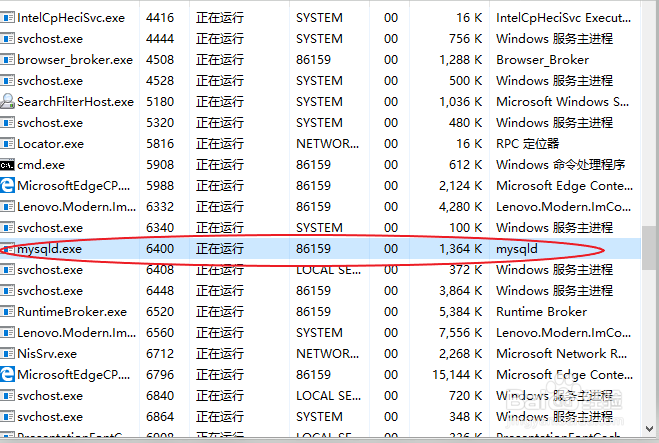659x443 pixels.
Task: Click PID 4416 cell
Action: coord(160,18)
